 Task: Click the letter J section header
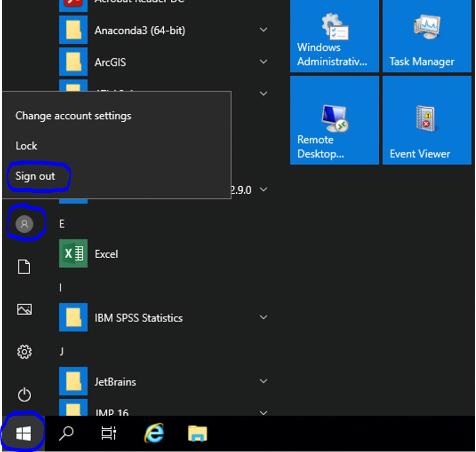pyautogui.click(x=61, y=352)
